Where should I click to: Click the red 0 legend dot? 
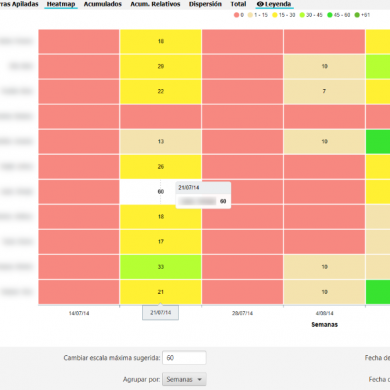pyautogui.click(x=236, y=15)
